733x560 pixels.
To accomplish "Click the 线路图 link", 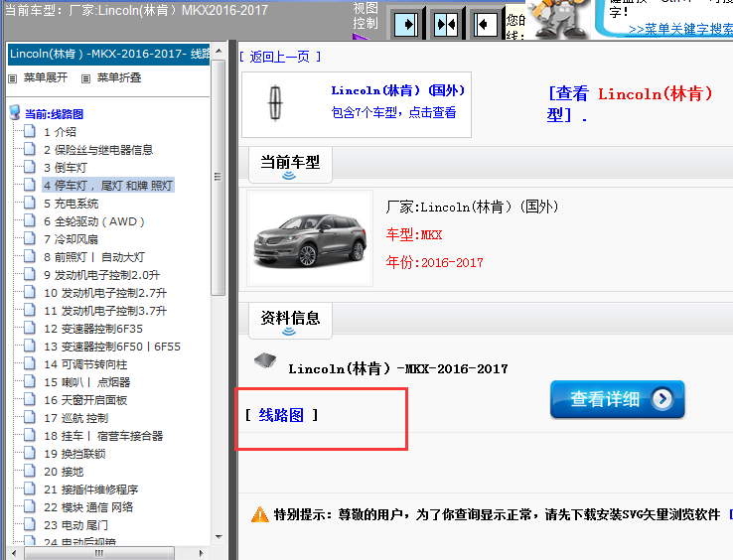I will (281, 415).
